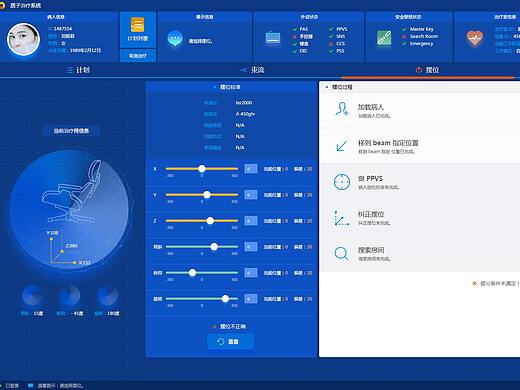520x390 pixels.
Task: Click the 倾斜 slider handle
Action: 214,247
